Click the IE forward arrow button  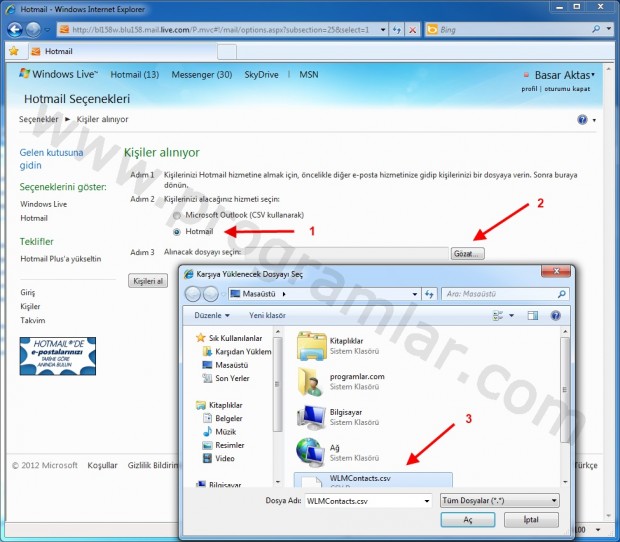click(x=33, y=30)
